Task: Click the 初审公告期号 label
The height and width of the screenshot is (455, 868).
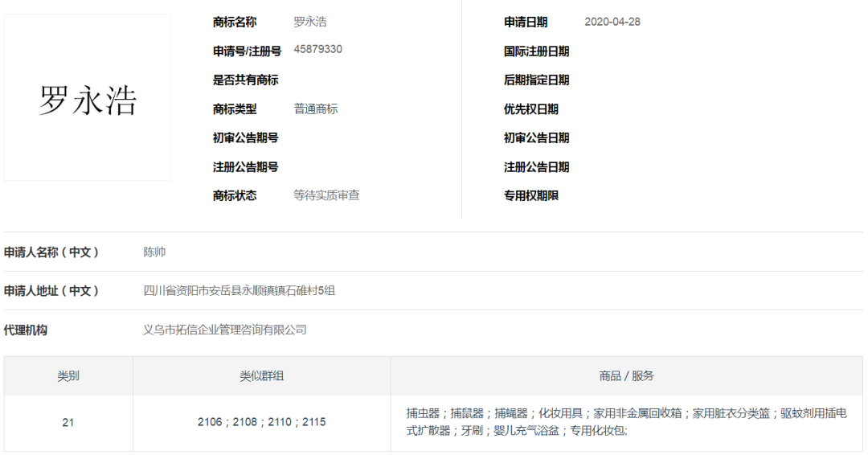Action: (x=245, y=137)
